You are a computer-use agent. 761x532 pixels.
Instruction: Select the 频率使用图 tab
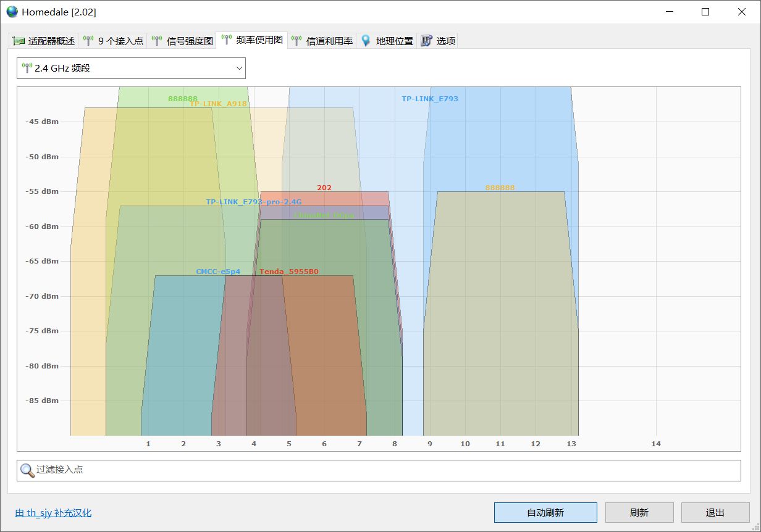252,40
